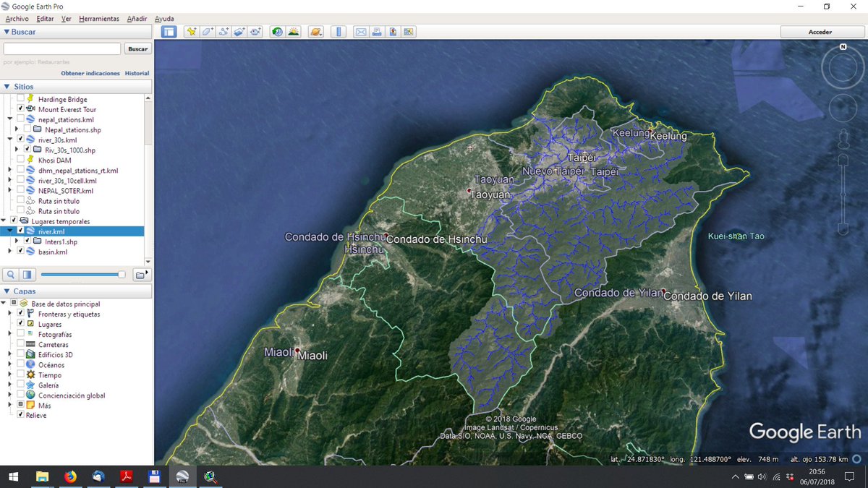This screenshot has width=868, height=488.
Task: Click the Buscar search button
Action: (x=137, y=49)
